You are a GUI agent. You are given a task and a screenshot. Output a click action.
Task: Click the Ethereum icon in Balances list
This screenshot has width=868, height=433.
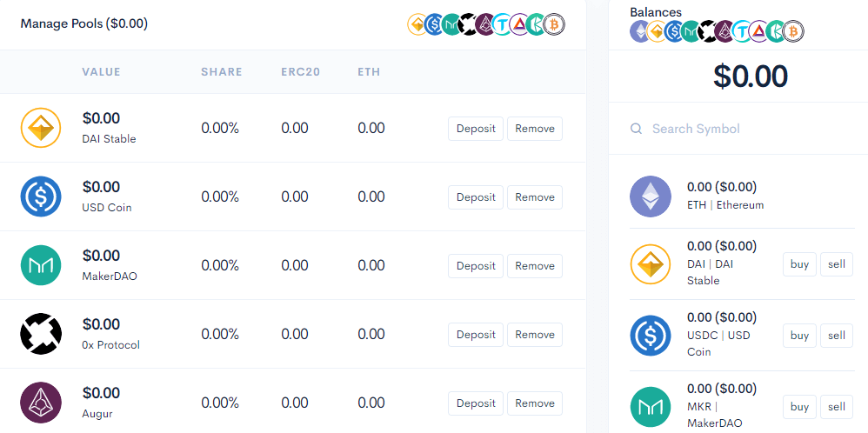click(x=651, y=197)
